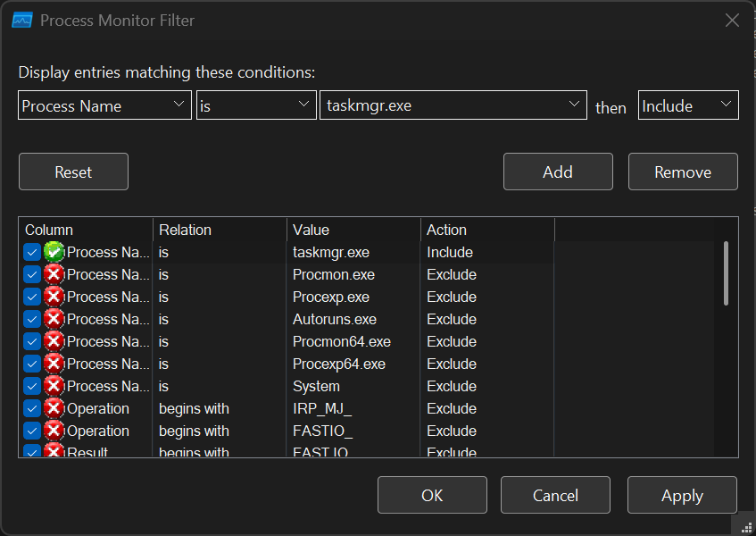The image size is (756, 536).
Task: Uncheck the Procexp.exe exclude filter
Action: pyautogui.click(x=32, y=297)
